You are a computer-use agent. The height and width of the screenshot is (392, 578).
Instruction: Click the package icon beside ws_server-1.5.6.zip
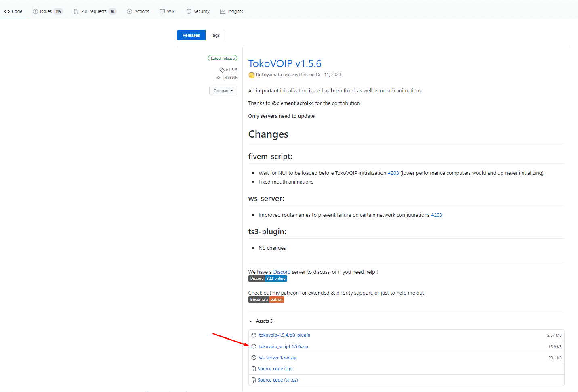254,358
